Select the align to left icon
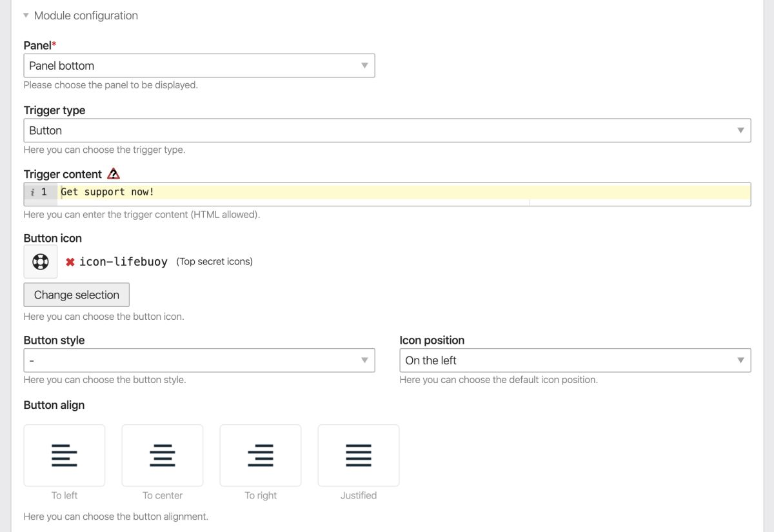This screenshot has height=532, width=774. point(64,455)
